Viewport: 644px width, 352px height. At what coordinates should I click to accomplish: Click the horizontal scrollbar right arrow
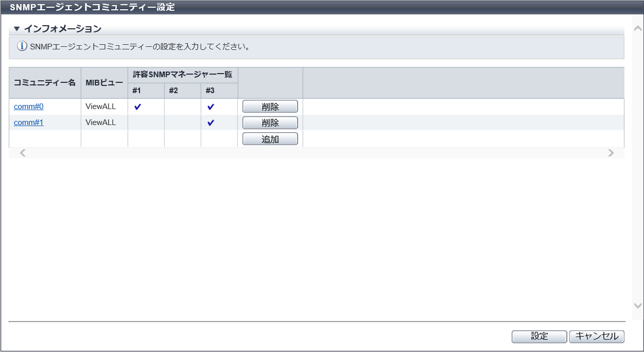pos(611,153)
